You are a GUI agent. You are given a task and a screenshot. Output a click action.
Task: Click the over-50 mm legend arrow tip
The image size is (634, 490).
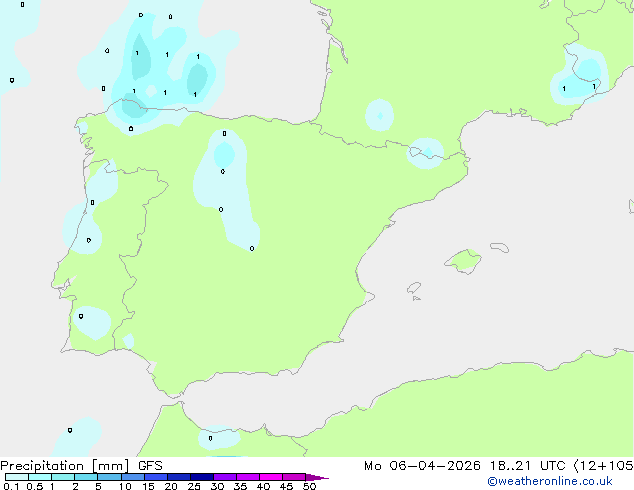point(317,477)
